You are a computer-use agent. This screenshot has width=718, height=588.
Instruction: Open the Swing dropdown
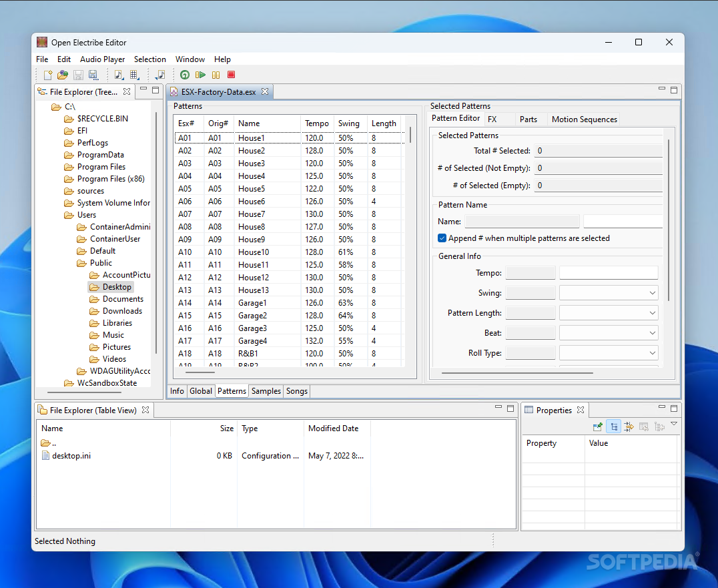tap(609, 293)
